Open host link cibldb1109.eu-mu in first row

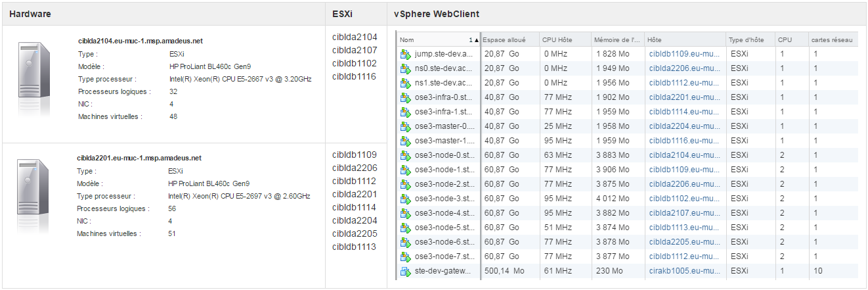coord(684,54)
